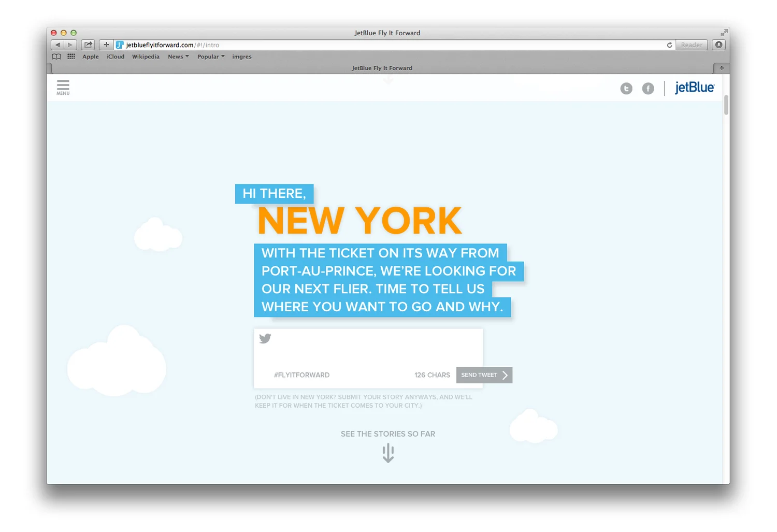Open the hamburger MENU icon

[x=63, y=87]
